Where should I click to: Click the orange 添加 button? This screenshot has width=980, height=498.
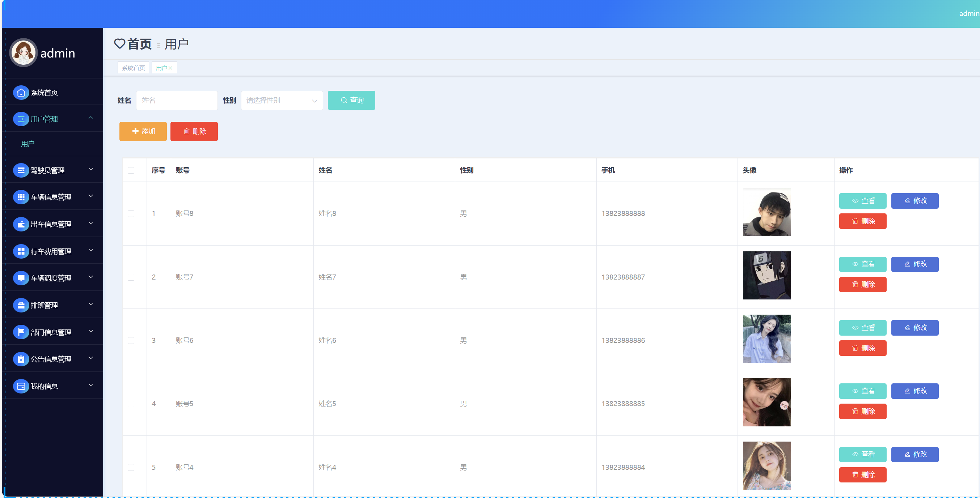coord(143,132)
